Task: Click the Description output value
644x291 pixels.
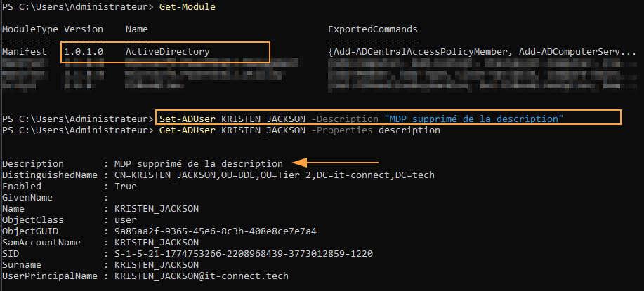Action: (198, 163)
